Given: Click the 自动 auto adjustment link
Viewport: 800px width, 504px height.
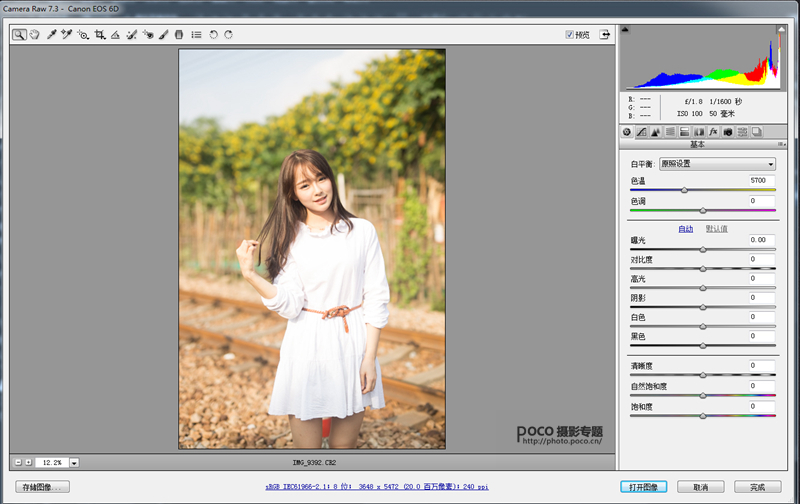Looking at the screenshot, I should pos(686,229).
